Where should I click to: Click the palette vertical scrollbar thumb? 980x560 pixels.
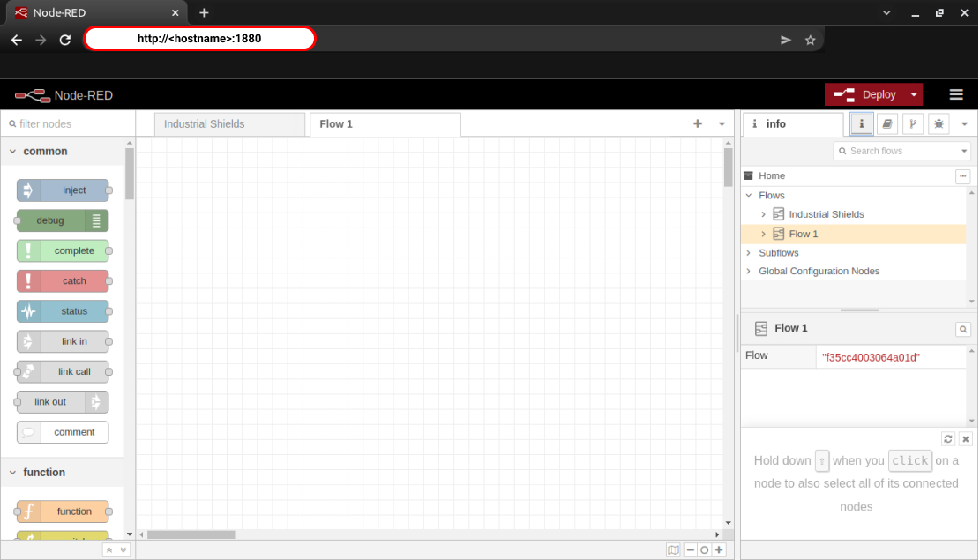pyautogui.click(x=130, y=174)
